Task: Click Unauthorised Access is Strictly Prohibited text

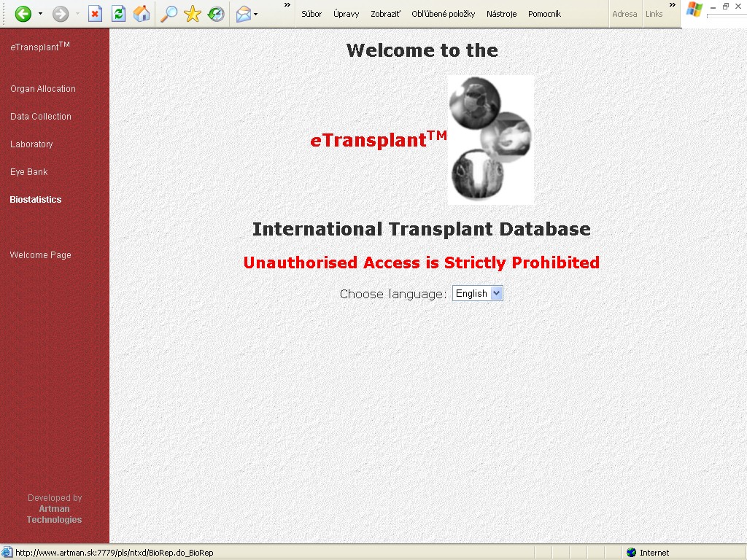Action: click(x=421, y=262)
